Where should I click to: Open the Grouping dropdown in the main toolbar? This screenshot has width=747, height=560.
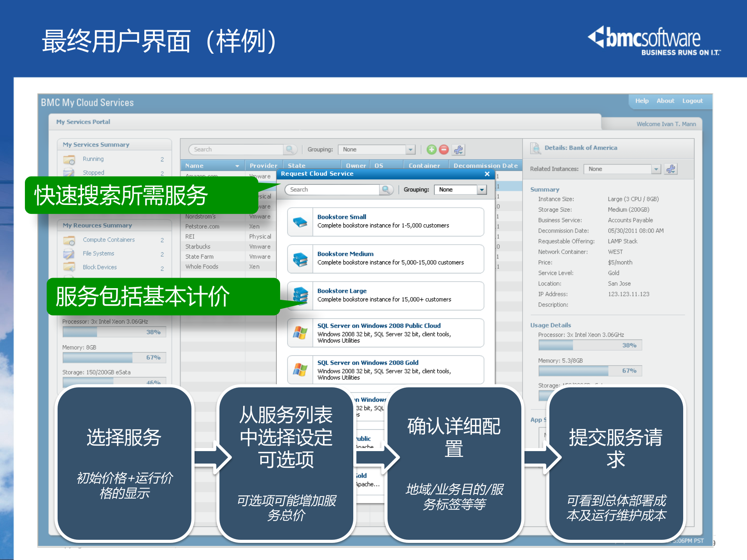click(x=411, y=149)
